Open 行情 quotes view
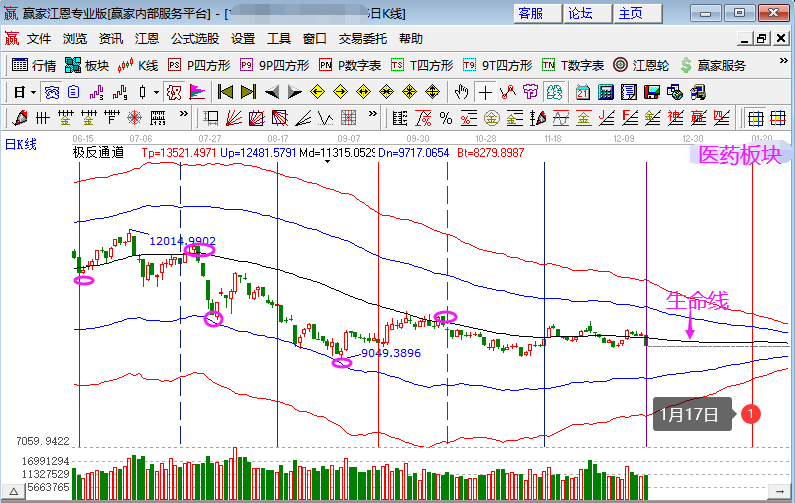The height and width of the screenshot is (503, 795). click(33, 65)
